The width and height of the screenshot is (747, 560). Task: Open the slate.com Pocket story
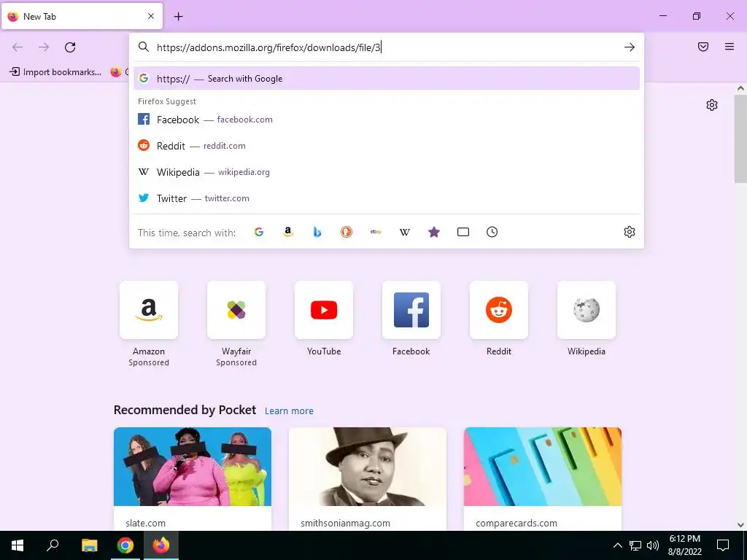tap(193, 478)
